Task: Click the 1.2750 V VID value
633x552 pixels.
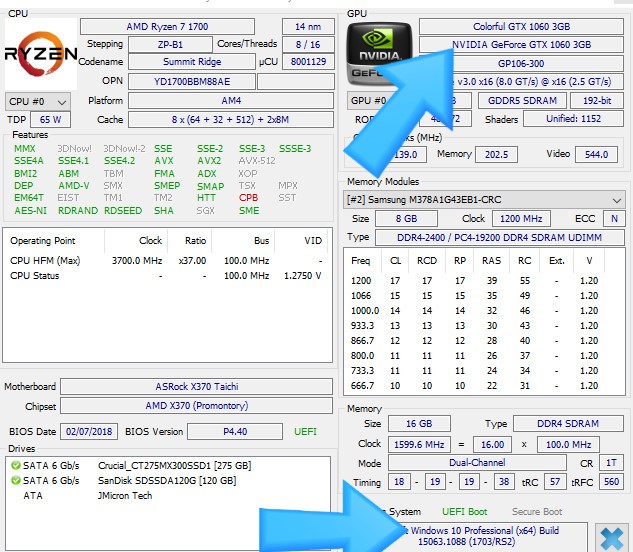Action: click(303, 276)
